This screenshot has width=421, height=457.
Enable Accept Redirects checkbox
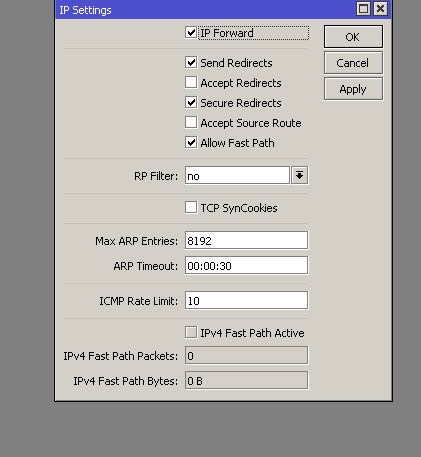click(x=191, y=82)
